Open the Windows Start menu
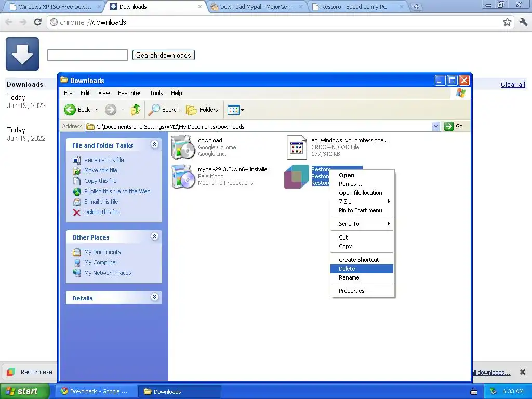 coord(24,392)
